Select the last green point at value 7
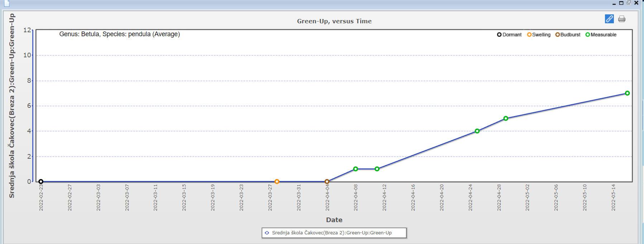Image resolution: width=644 pixels, height=244 pixels. (x=627, y=93)
